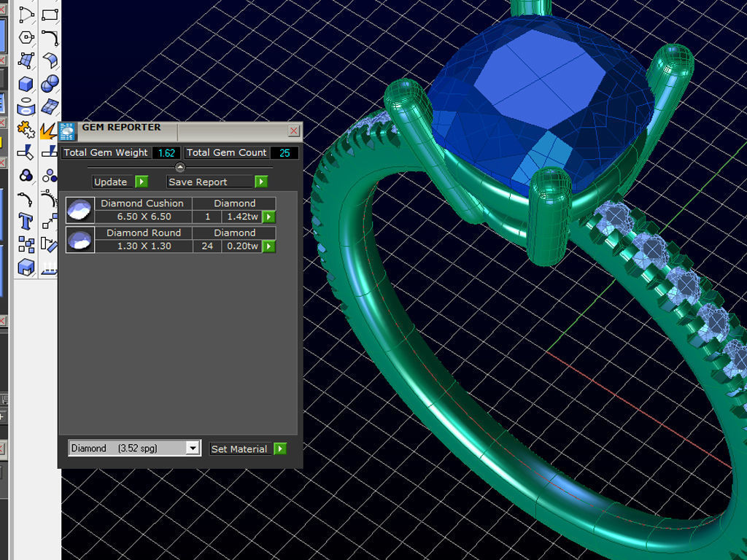Click the 'Diamond Round' label
Viewport: 747px width, 560px height.
[144, 233]
